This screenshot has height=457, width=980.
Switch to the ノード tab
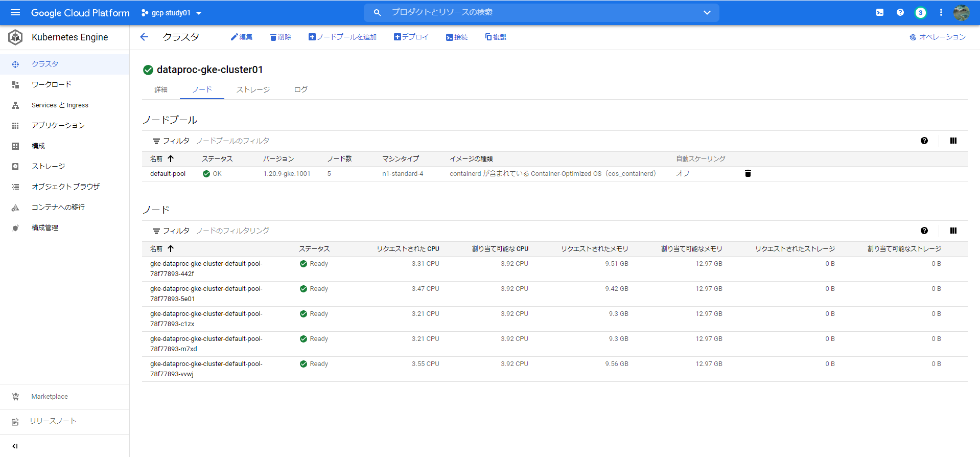202,89
